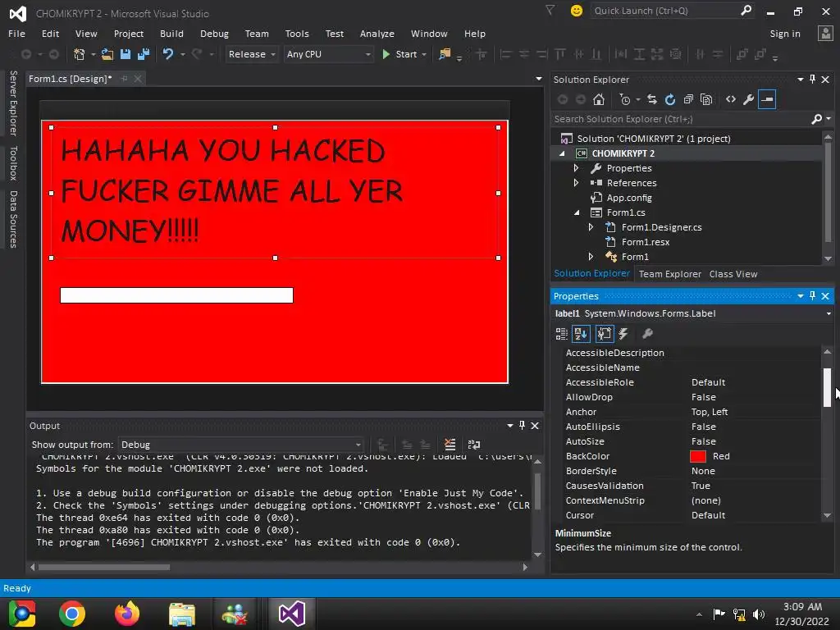840x630 pixels.
Task: Show the Properties page button
Action: click(605, 335)
